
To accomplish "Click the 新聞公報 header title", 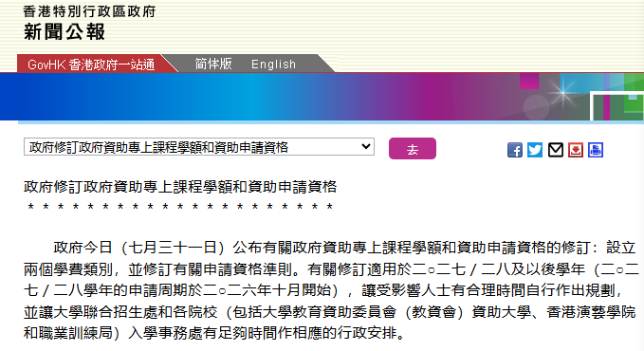I will pyautogui.click(x=64, y=32).
